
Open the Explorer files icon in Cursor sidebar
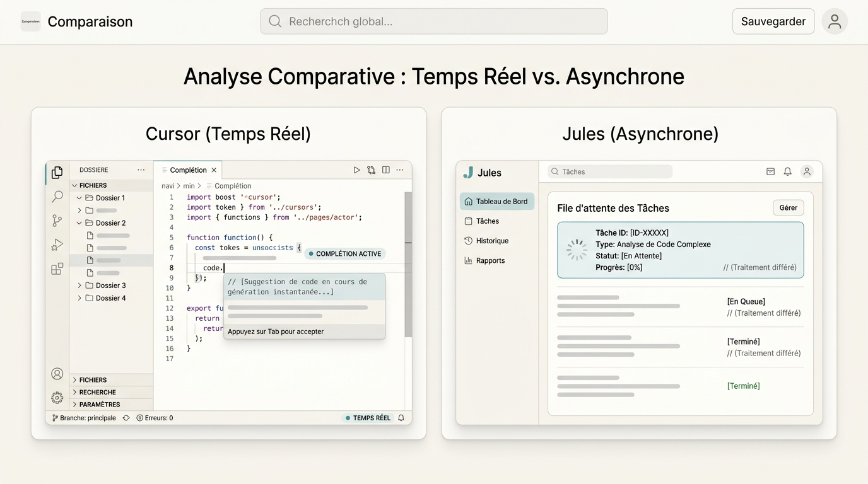click(57, 172)
